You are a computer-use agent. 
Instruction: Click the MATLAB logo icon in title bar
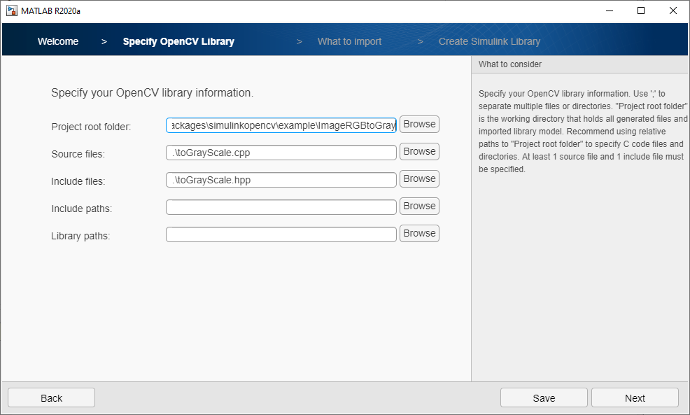tap(11, 10)
